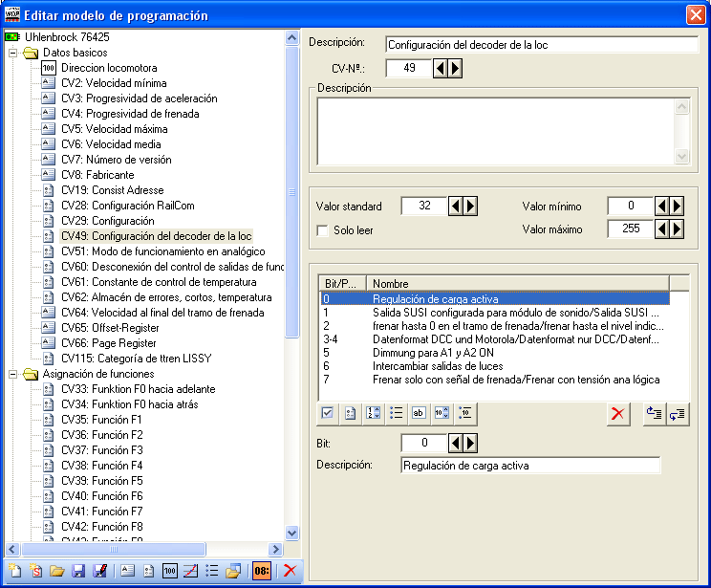The image size is (711, 588).
Task: Add an 'ab' text field
Action: (419, 413)
